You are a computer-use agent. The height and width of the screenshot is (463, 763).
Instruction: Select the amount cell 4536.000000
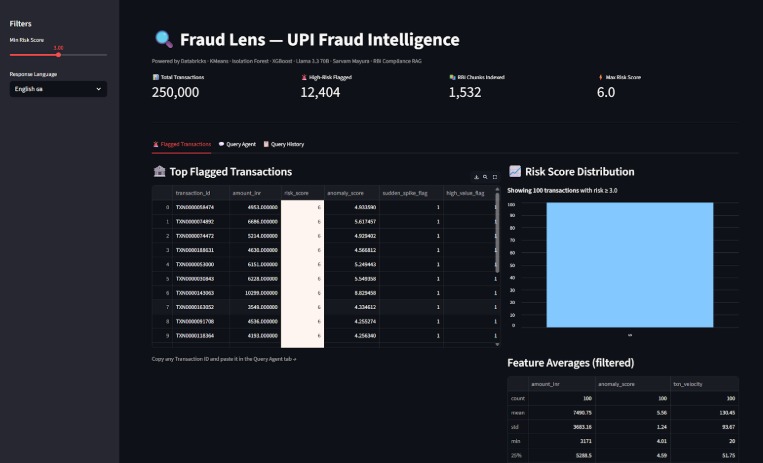pyautogui.click(x=255, y=322)
